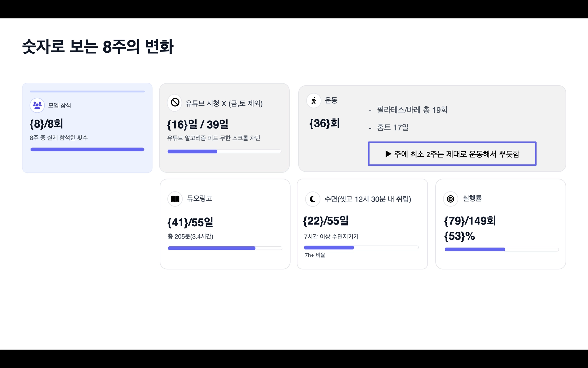Click the slide title 숫자로 보는 8주의 변화
This screenshot has height=368, width=588.
pyautogui.click(x=98, y=47)
